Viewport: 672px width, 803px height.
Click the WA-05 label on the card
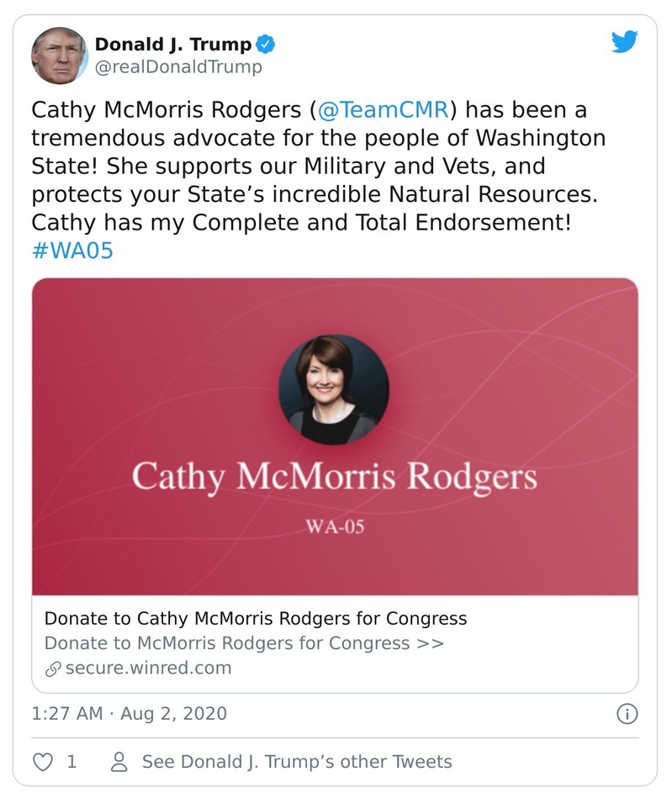click(x=334, y=529)
